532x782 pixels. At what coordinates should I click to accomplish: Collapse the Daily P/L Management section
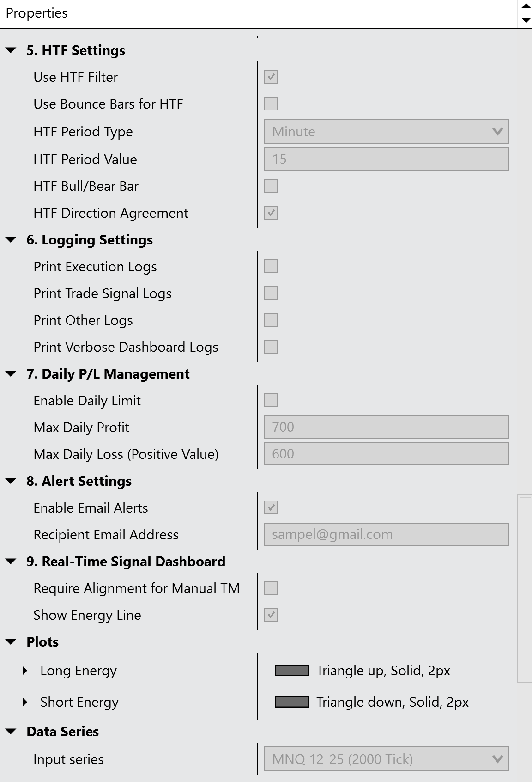(x=11, y=374)
